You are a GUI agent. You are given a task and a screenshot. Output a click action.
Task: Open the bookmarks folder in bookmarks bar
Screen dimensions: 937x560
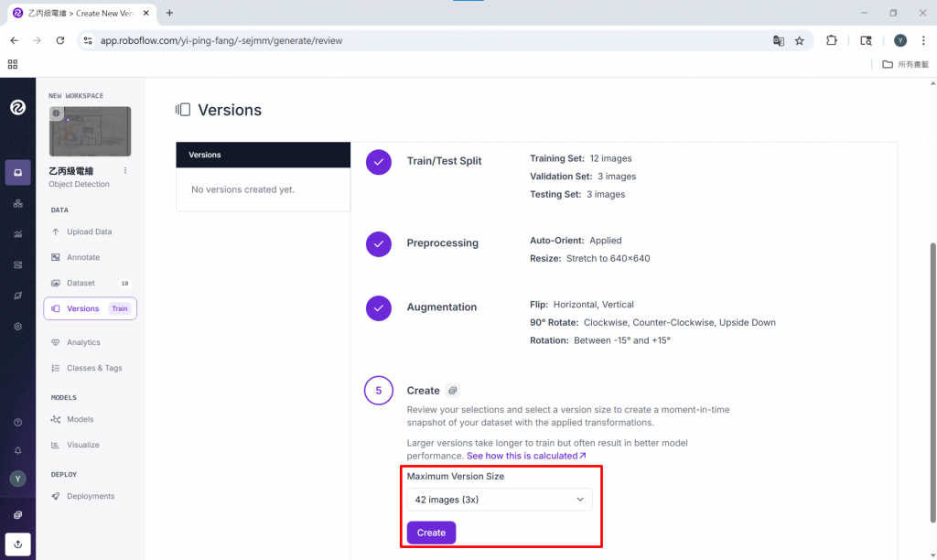click(905, 64)
